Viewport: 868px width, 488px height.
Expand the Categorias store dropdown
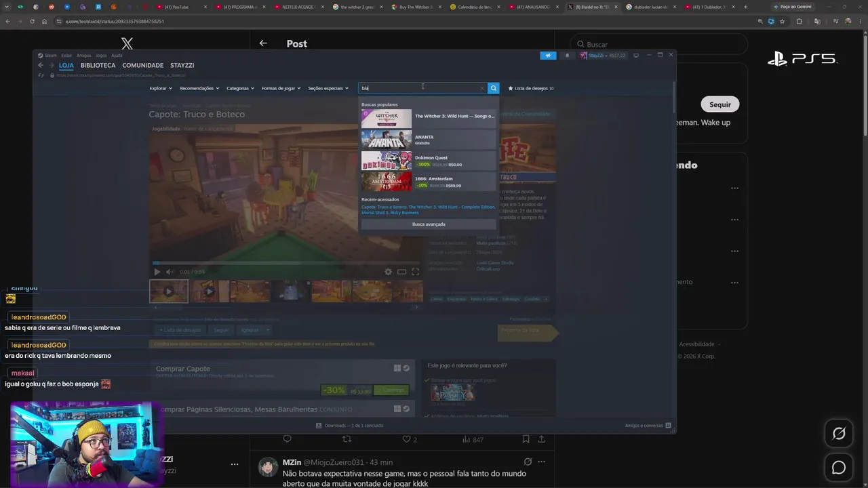click(241, 88)
